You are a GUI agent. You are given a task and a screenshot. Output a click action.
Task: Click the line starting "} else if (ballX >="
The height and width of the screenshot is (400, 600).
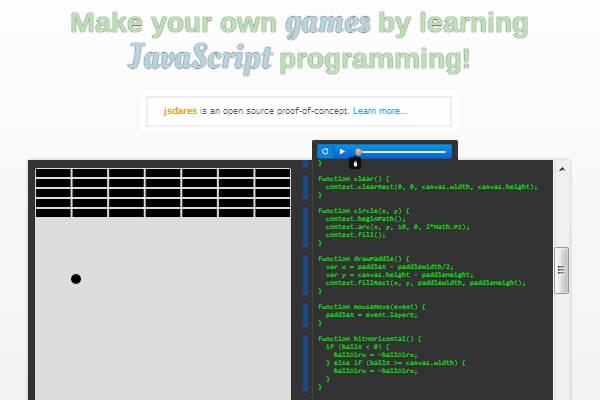click(x=396, y=363)
